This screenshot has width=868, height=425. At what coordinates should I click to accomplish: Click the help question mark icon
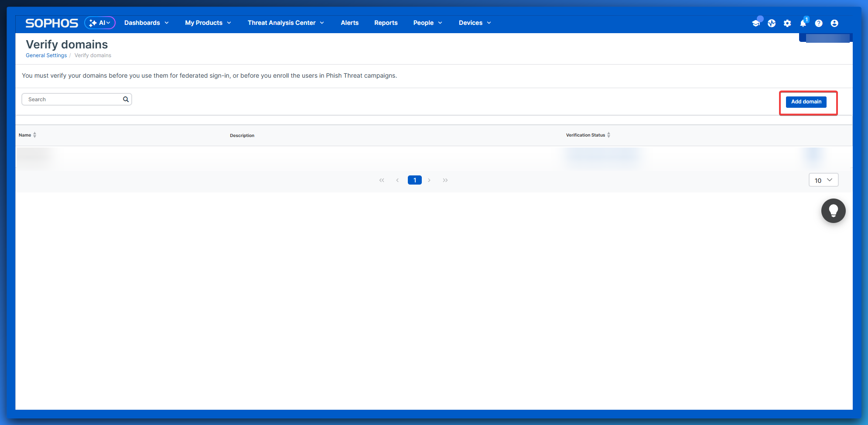click(x=819, y=23)
